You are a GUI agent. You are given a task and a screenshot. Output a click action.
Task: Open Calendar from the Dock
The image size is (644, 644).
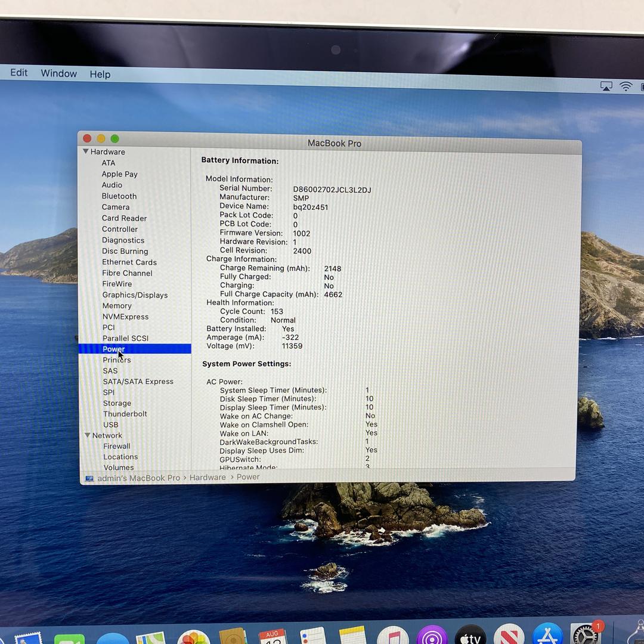[273, 637]
